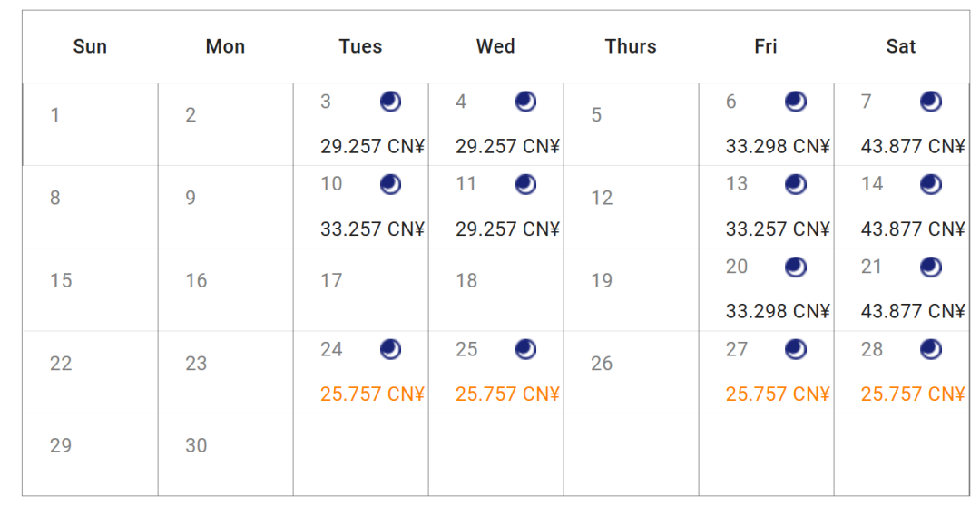The height and width of the screenshot is (506, 980).
Task: Click the Sat column header
Action: (x=901, y=46)
